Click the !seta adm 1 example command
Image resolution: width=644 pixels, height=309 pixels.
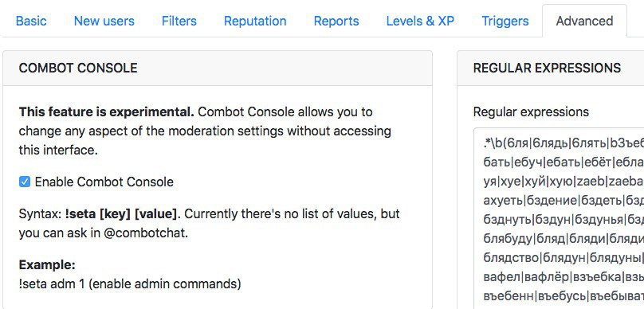tap(53, 284)
